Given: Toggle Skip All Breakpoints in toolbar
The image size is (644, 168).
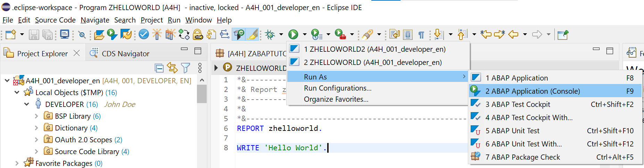Looking at the screenshot, I should [82, 34].
